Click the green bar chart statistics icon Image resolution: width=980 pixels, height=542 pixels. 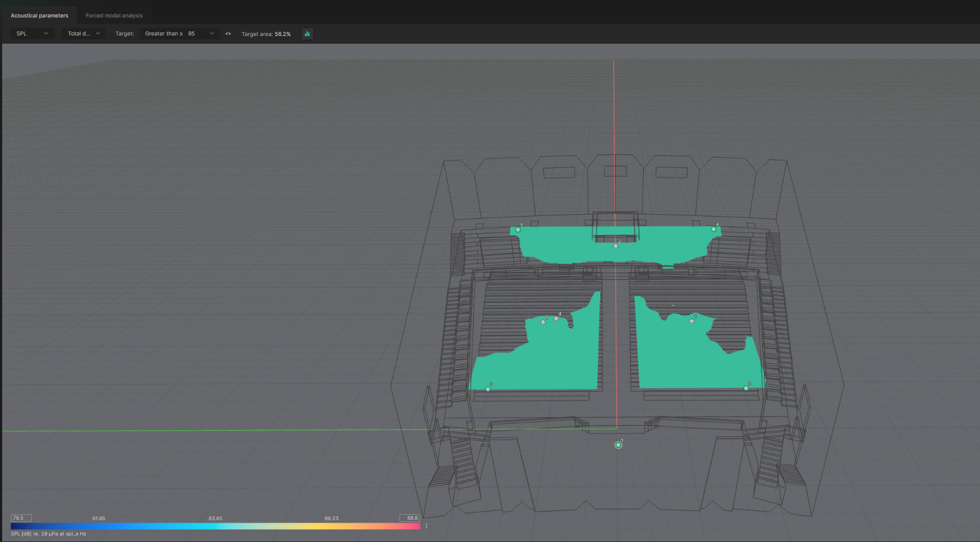tap(307, 34)
